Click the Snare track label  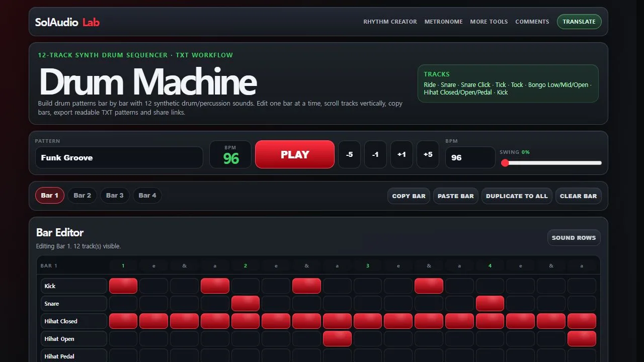pos(74,304)
